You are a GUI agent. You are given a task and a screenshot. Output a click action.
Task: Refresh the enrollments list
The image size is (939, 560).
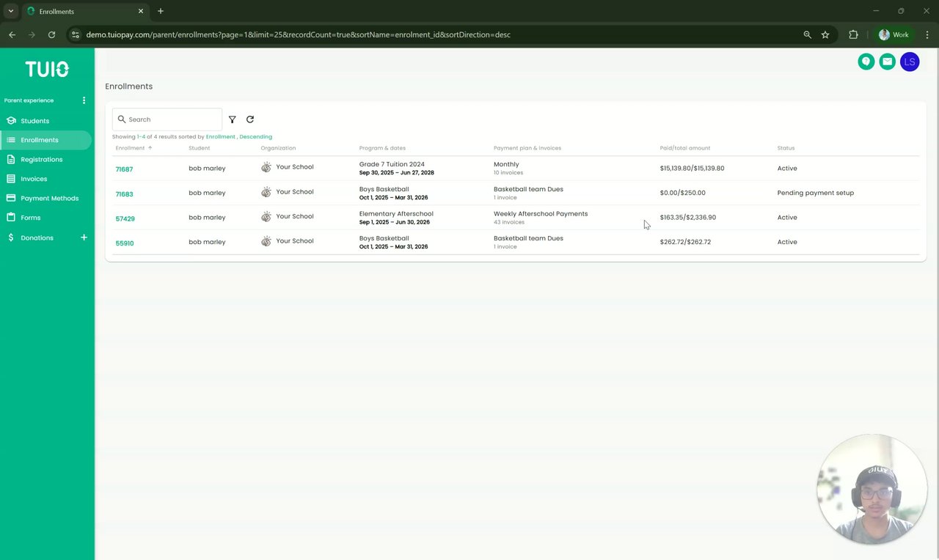point(250,119)
